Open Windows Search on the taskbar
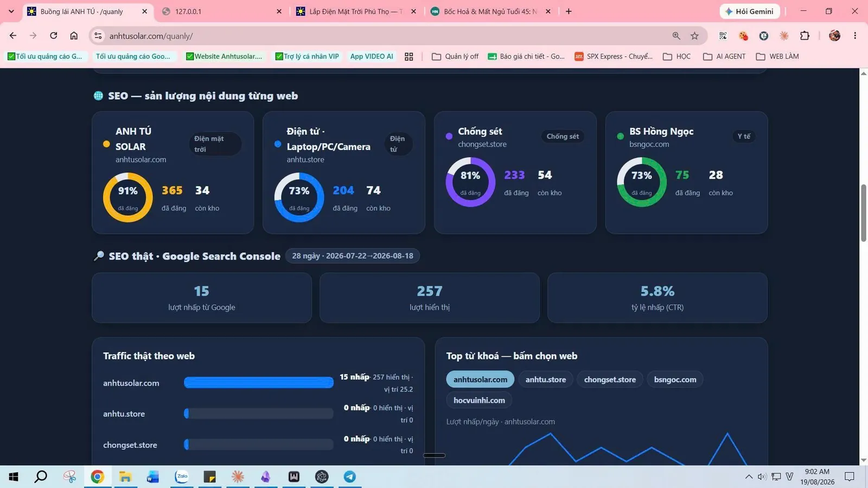 pos(41,477)
